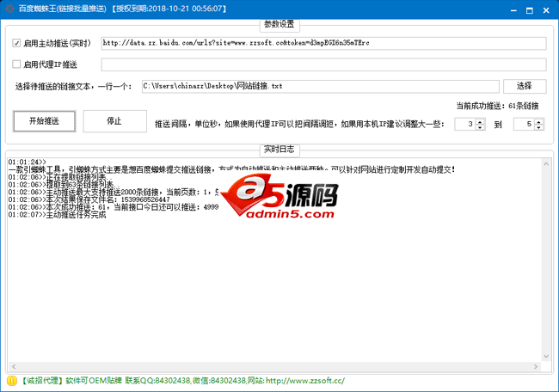Click log scrollbar down arrow
Viewport: 559px width, 392px height.
pyautogui.click(x=546, y=357)
